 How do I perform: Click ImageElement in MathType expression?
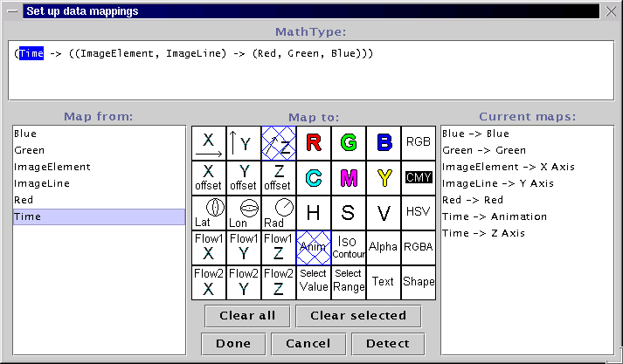[117, 53]
